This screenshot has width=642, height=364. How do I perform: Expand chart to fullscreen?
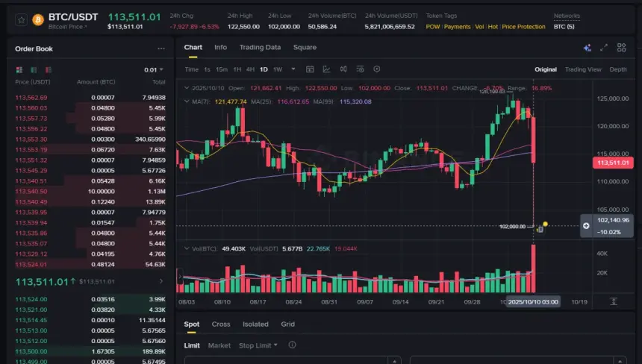click(x=603, y=48)
